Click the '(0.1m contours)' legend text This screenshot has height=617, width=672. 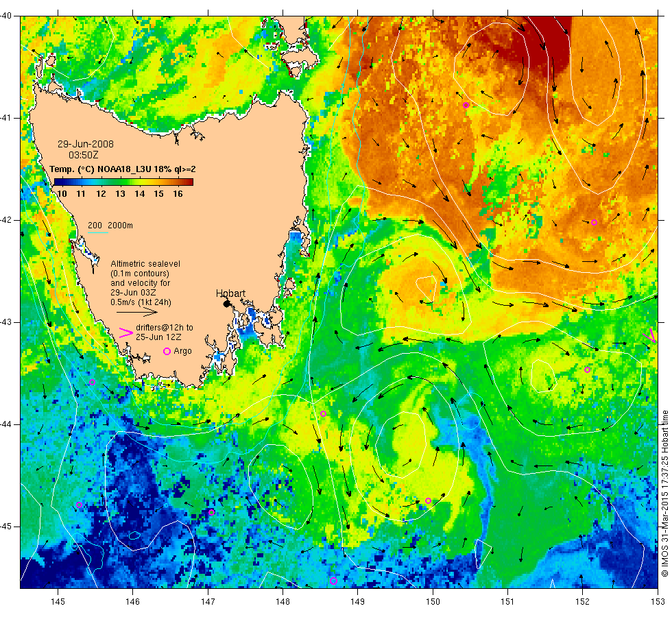coord(140,274)
